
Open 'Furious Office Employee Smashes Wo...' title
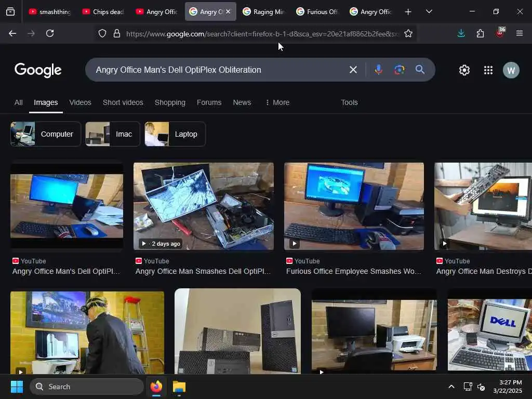[x=353, y=271]
